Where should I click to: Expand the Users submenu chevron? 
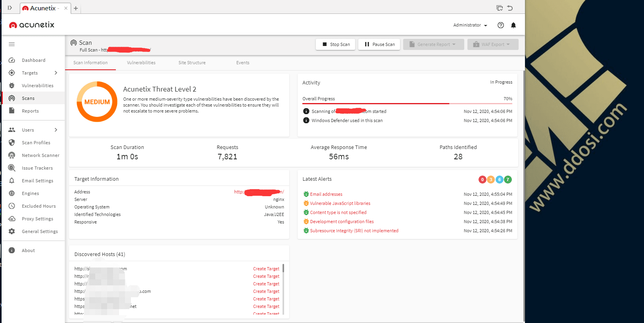click(x=56, y=130)
